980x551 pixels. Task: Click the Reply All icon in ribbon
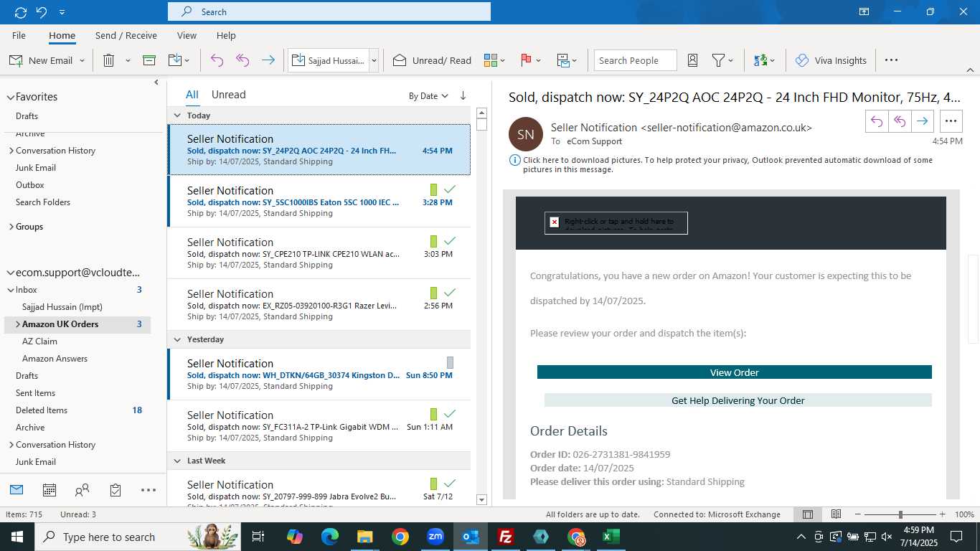[242, 60]
